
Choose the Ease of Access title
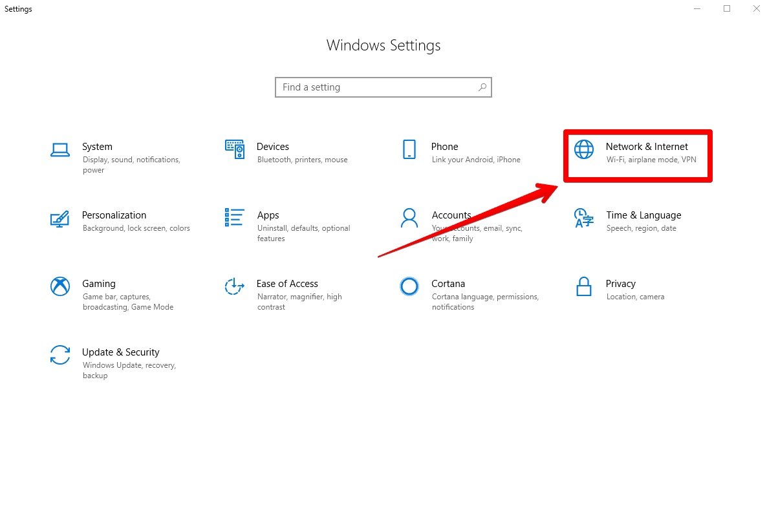point(287,284)
